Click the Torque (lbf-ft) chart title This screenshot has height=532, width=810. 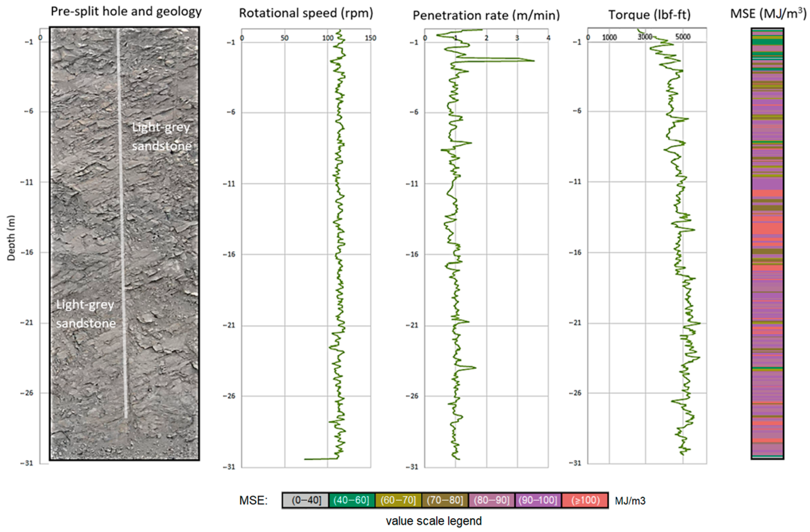tap(649, 15)
